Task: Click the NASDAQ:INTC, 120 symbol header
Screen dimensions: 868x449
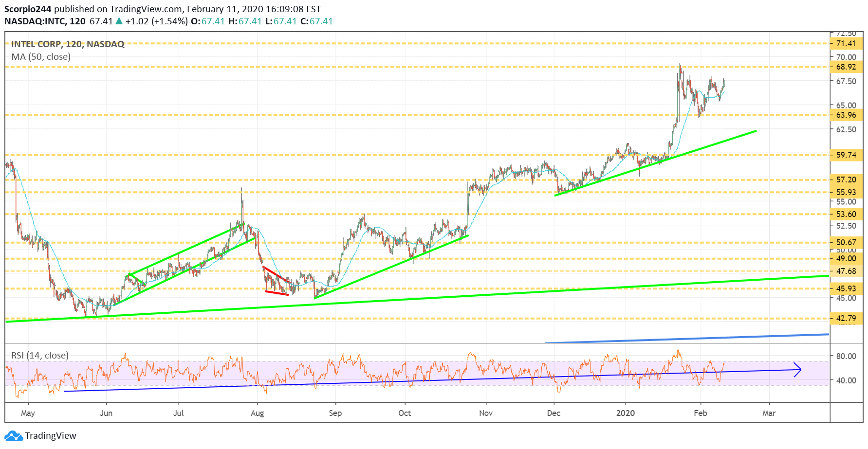Action: click(x=45, y=21)
